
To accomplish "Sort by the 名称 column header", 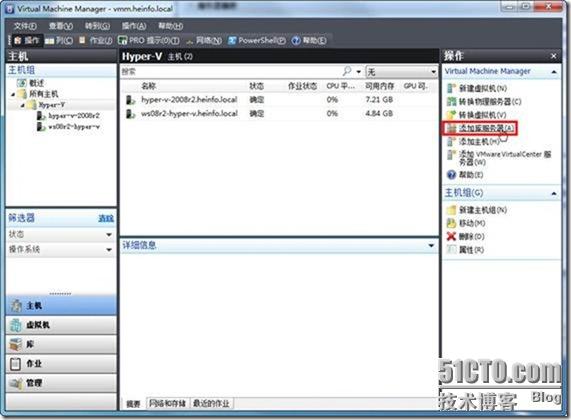I will click(148, 86).
